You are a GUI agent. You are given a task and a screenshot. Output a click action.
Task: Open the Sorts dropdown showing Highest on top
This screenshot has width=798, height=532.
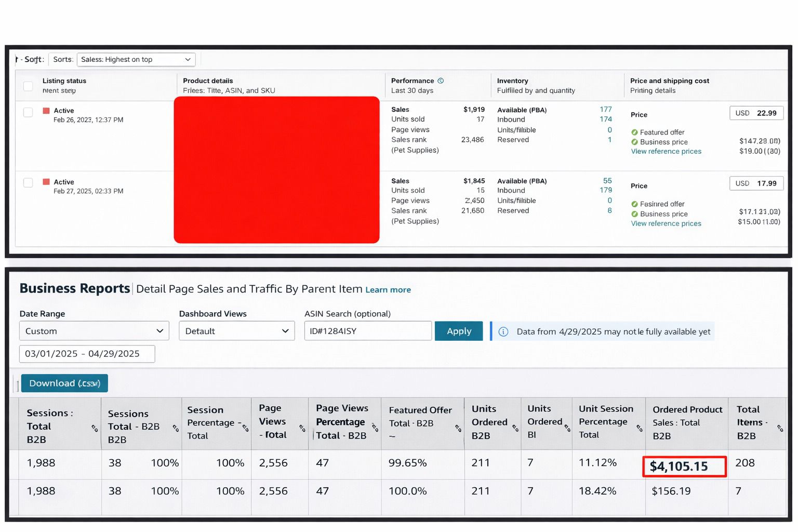pos(136,60)
